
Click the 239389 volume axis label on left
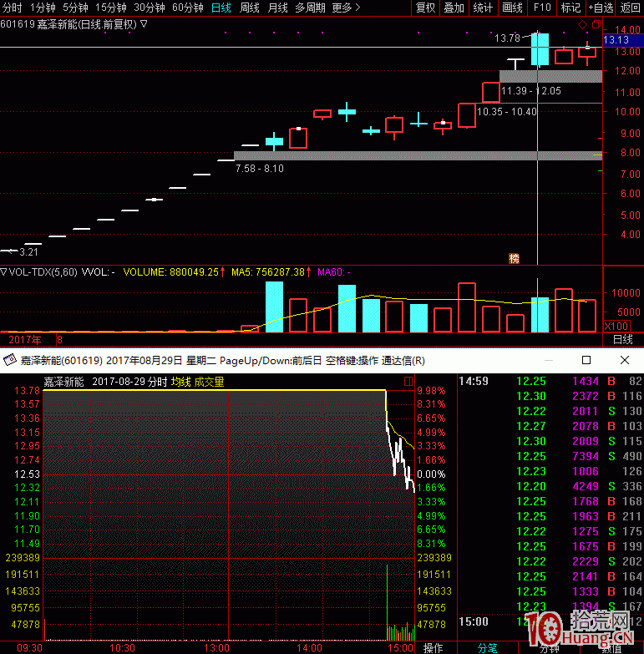click(x=23, y=558)
